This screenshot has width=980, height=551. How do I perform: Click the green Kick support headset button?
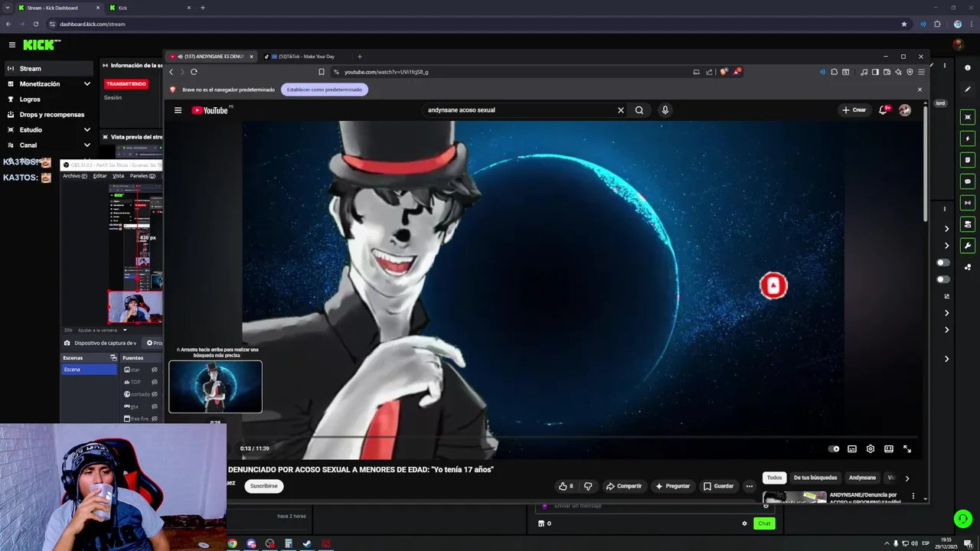pyautogui.click(x=963, y=519)
